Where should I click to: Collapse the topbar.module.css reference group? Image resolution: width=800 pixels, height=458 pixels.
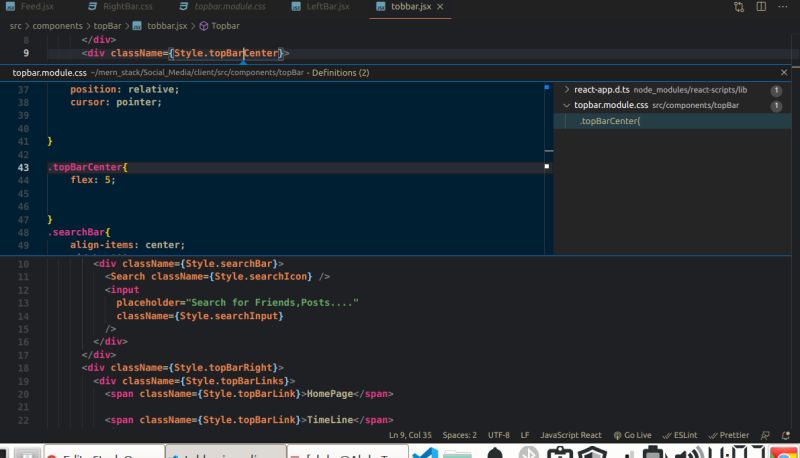(x=566, y=105)
